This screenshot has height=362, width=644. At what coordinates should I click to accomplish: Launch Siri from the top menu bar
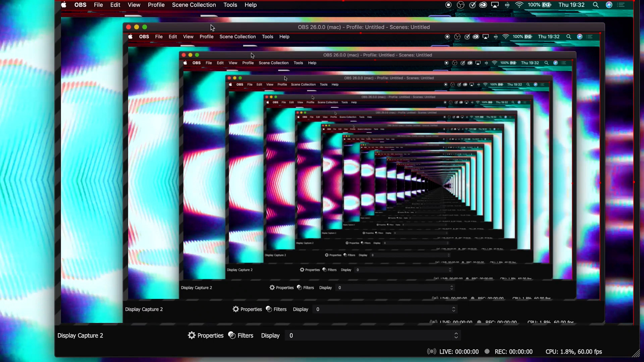tap(609, 5)
